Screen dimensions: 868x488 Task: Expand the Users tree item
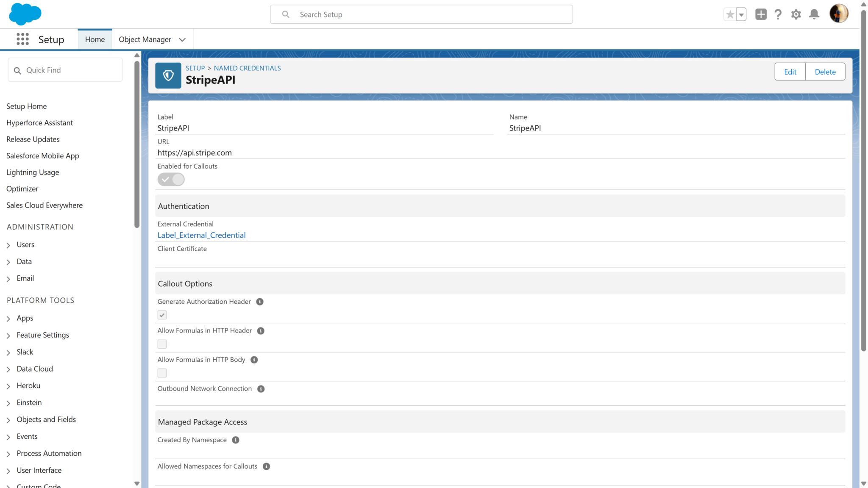pos(8,245)
